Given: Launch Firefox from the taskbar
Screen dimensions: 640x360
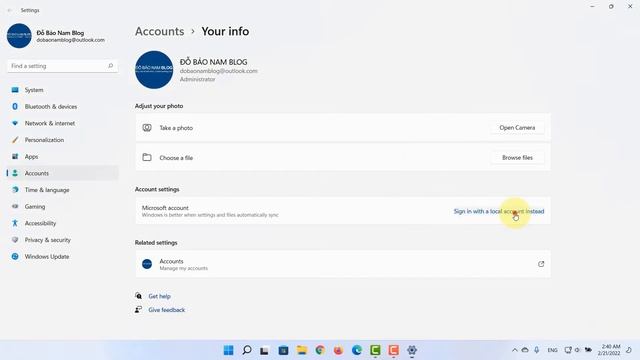Looking at the screenshot, I should 338,350.
